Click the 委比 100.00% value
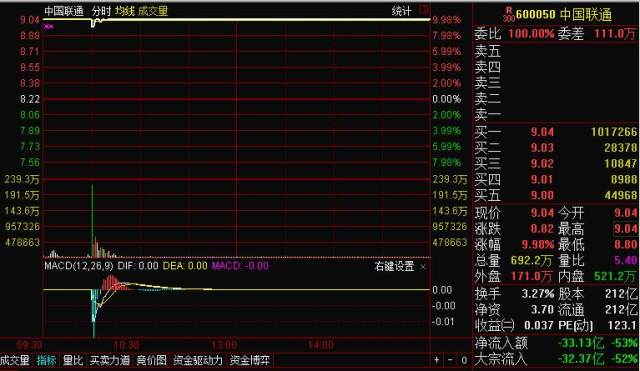 [531, 33]
